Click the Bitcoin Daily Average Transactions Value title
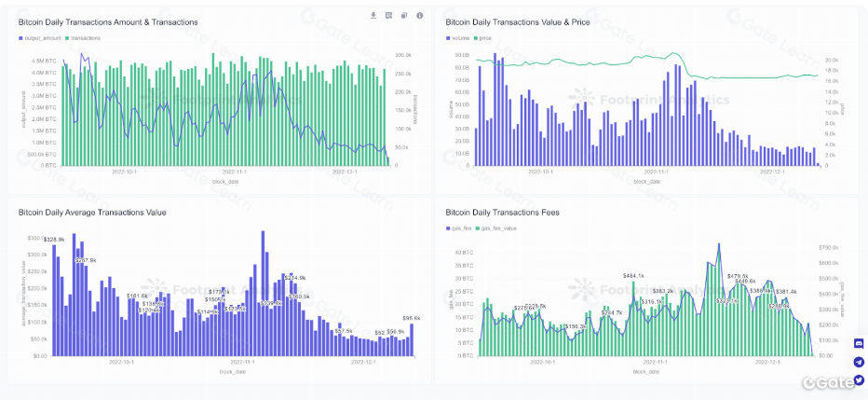Image resolution: width=868 pixels, height=400 pixels. tap(92, 212)
